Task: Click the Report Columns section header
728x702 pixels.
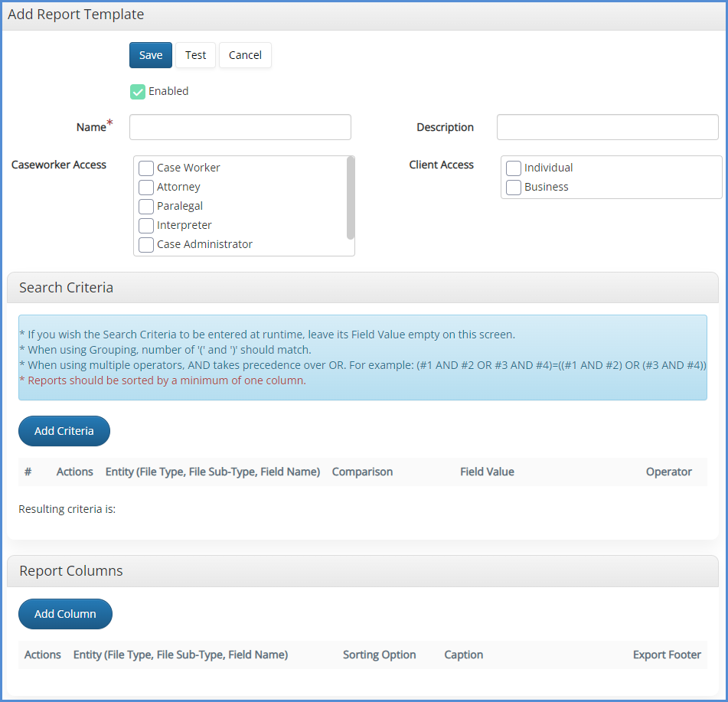Action: click(x=70, y=571)
